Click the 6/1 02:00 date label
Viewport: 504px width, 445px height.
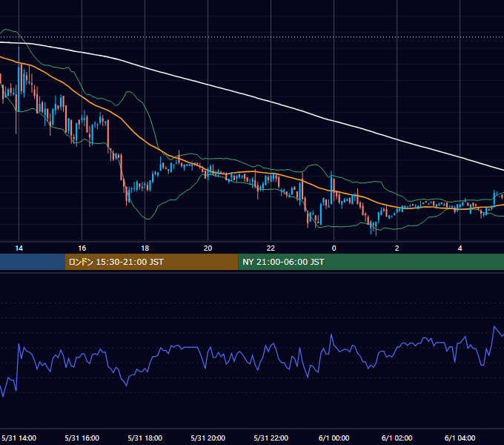click(397, 438)
